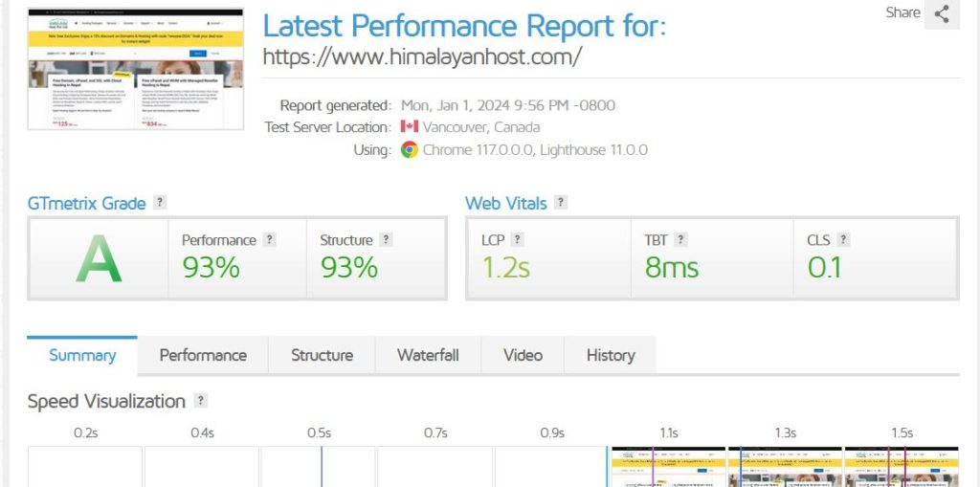
Task: Open the Waterfall tab
Action: 428,355
